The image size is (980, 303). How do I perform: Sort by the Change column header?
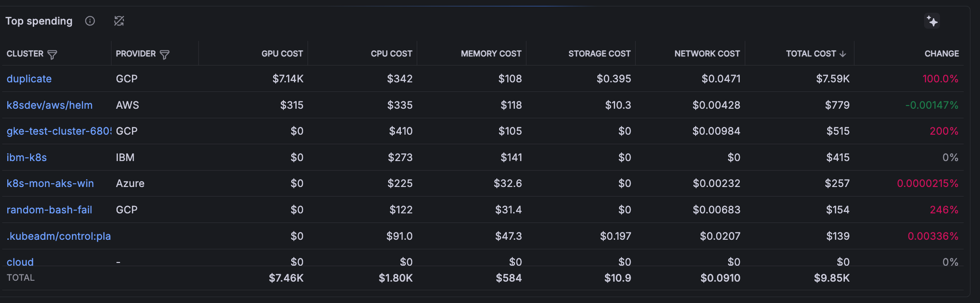tap(941, 54)
